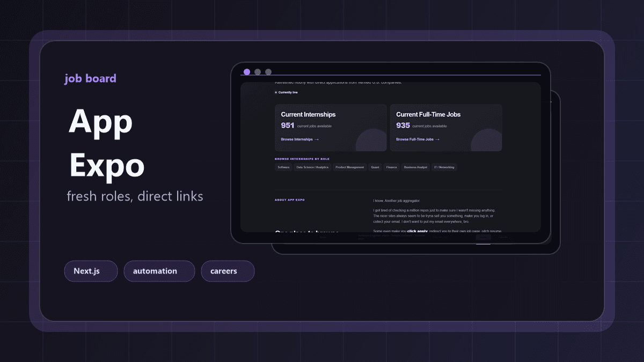
Task: Click the Next.js tag pill
Action: coord(91,271)
